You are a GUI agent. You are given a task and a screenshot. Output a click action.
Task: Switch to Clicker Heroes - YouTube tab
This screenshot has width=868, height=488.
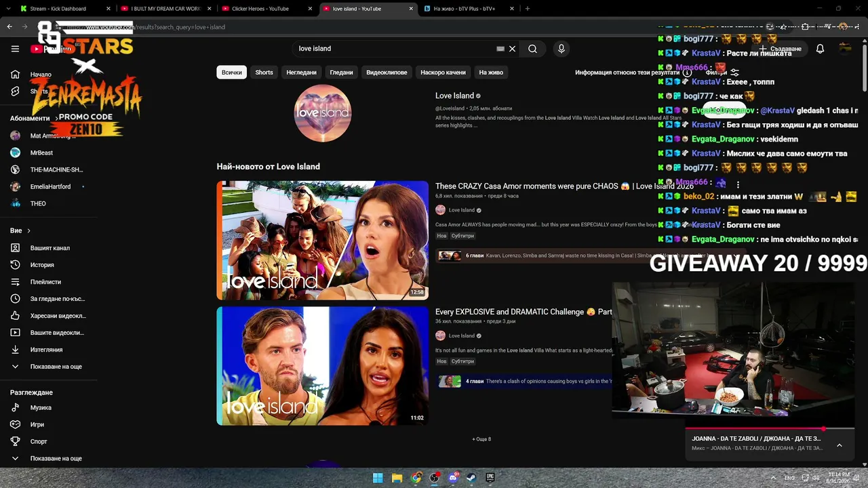[265, 9]
